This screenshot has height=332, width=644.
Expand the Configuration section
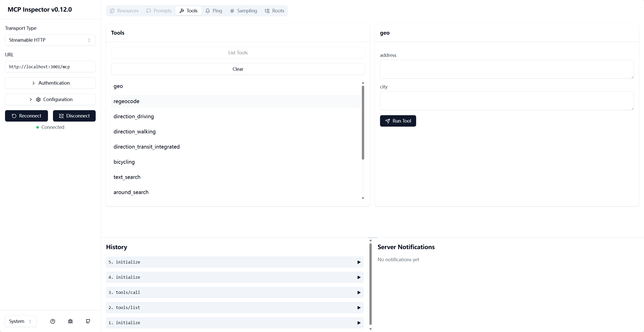click(50, 99)
